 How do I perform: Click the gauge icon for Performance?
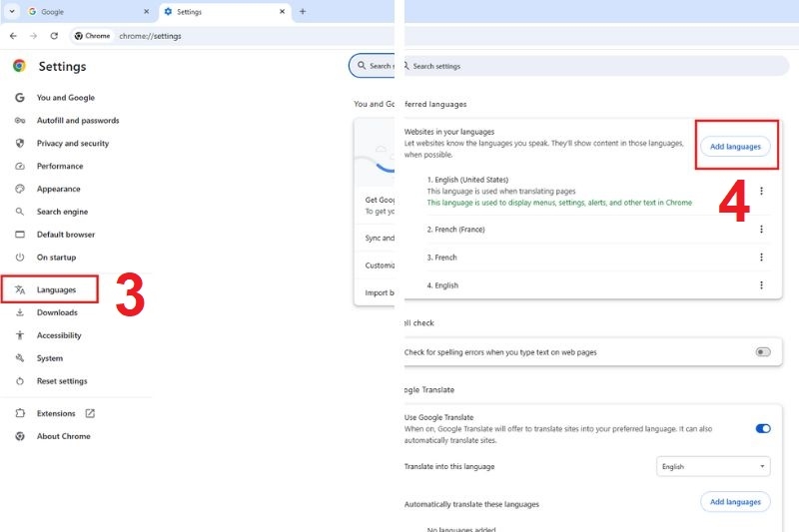(20, 166)
